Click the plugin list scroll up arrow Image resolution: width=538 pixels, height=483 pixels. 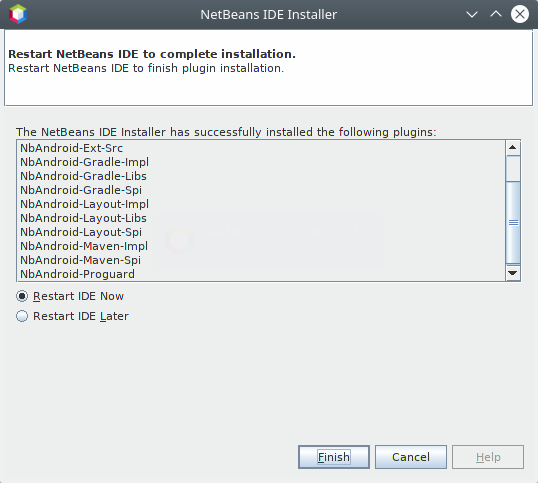tap(513, 148)
